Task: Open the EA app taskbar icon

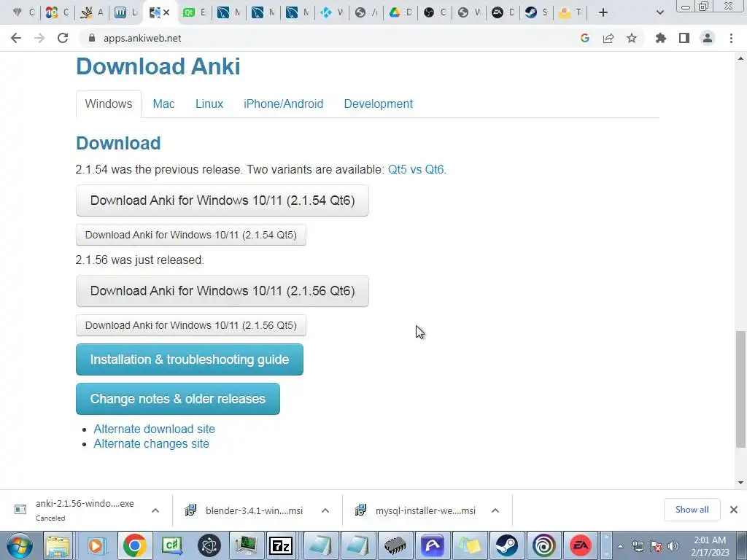Action: click(x=581, y=545)
